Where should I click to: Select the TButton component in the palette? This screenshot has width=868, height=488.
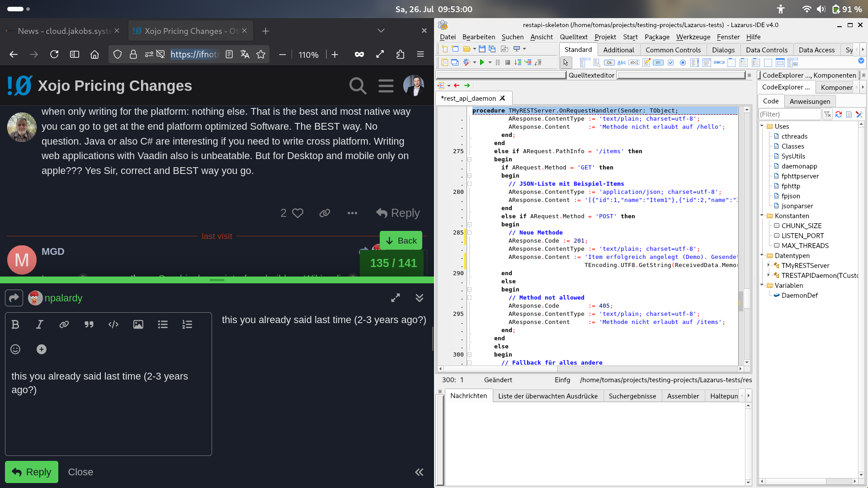[609, 62]
